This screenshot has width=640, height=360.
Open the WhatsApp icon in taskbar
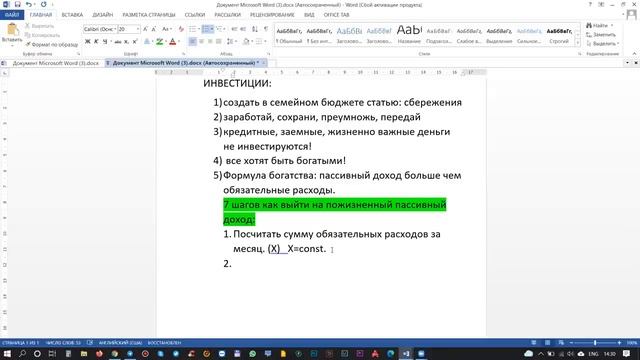252,353
